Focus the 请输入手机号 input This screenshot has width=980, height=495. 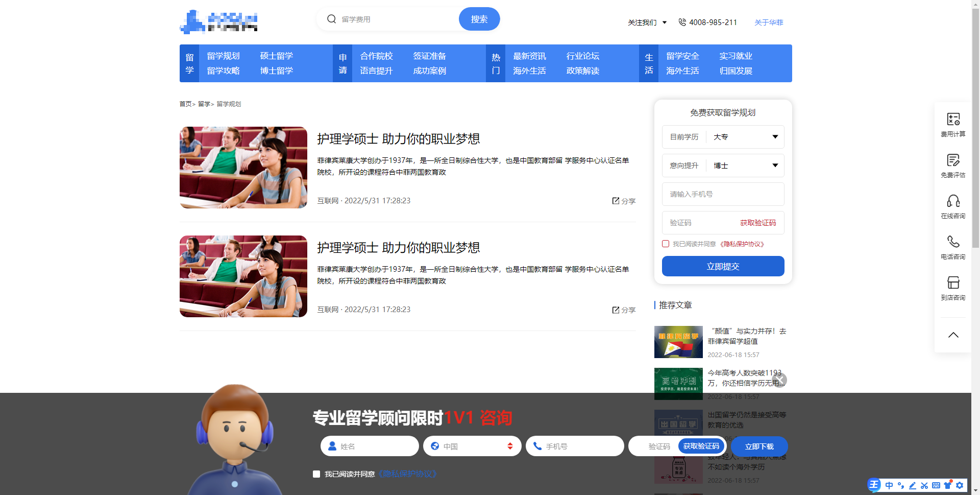(723, 194)
